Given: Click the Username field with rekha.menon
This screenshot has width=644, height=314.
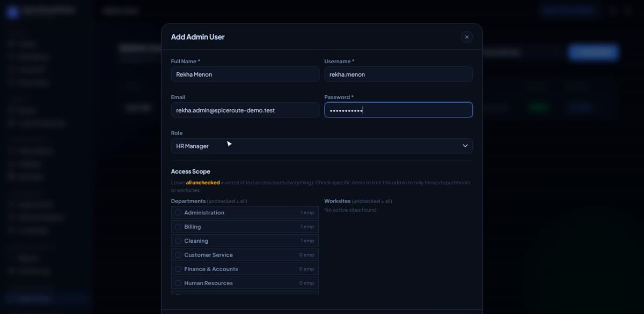Looking at the screenshot, I should (x=398, y=74).
